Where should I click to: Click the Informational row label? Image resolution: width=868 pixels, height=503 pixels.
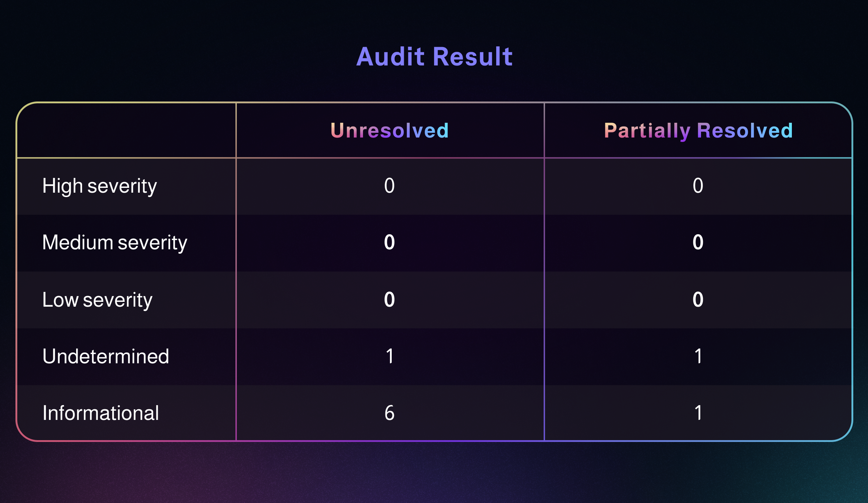tap(100, 413)
